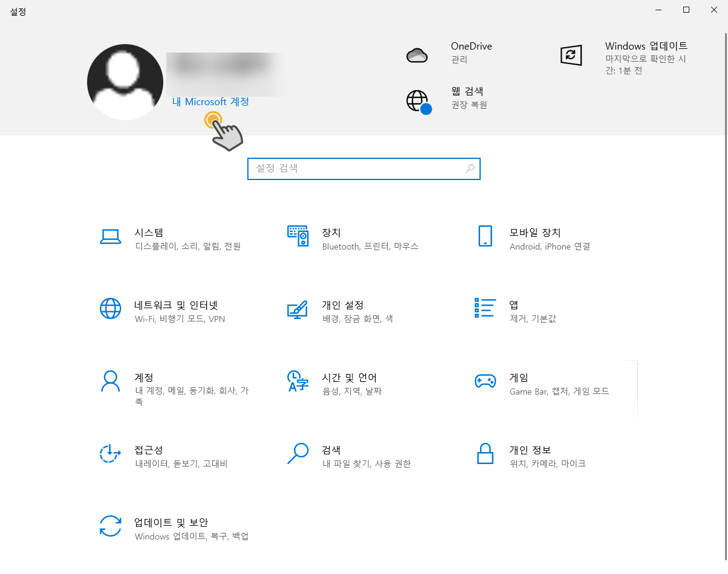The image size is (728, 574).
Task: Click the Devices keyboard-speaker icon
Action: click(x=298, y=236)
